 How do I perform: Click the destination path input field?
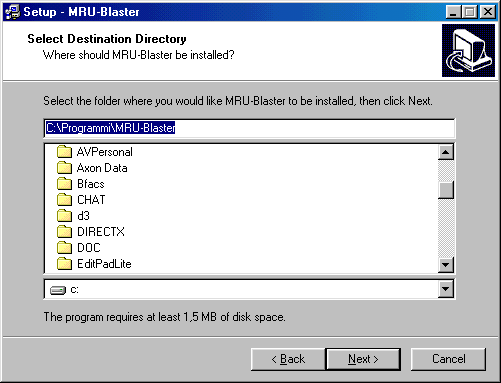coord(249,128)
